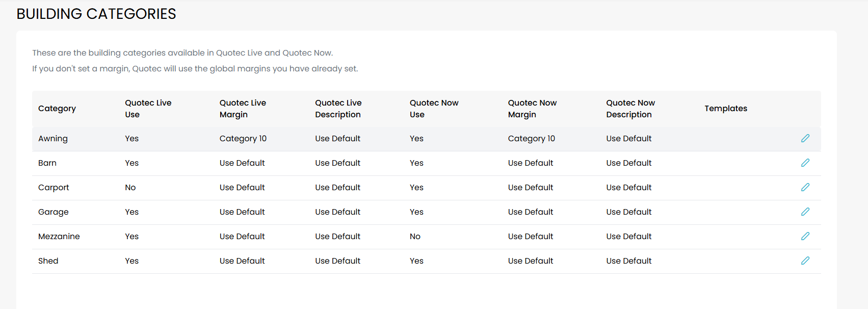Click the Category column header
The image size is (868, 309).
57,109
